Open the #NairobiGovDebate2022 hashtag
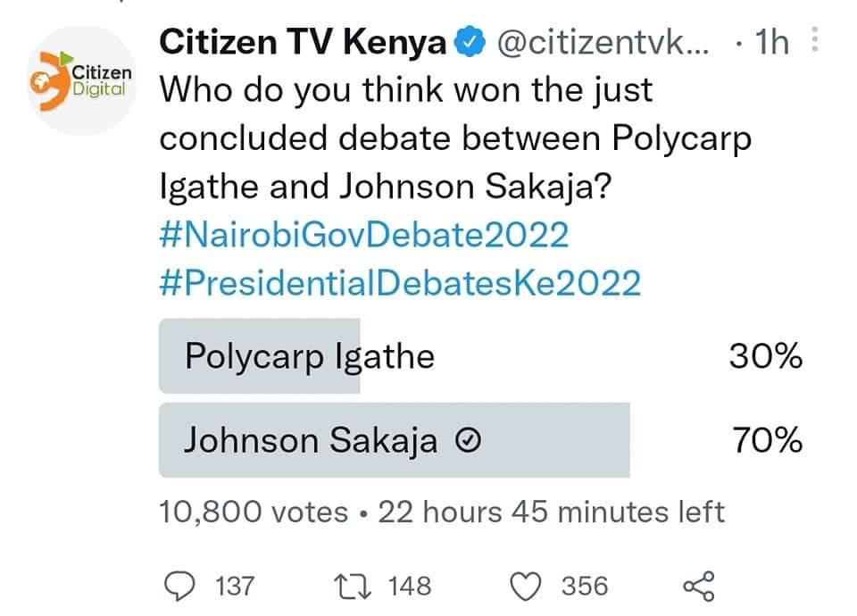Screen dimensions: 857x616 pos(363,236)
